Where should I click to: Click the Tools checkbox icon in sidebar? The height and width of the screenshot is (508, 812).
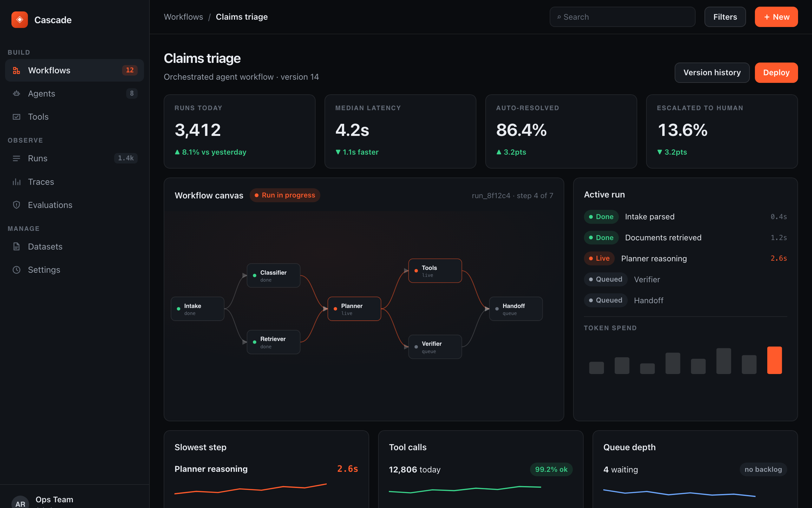(16, 117)
